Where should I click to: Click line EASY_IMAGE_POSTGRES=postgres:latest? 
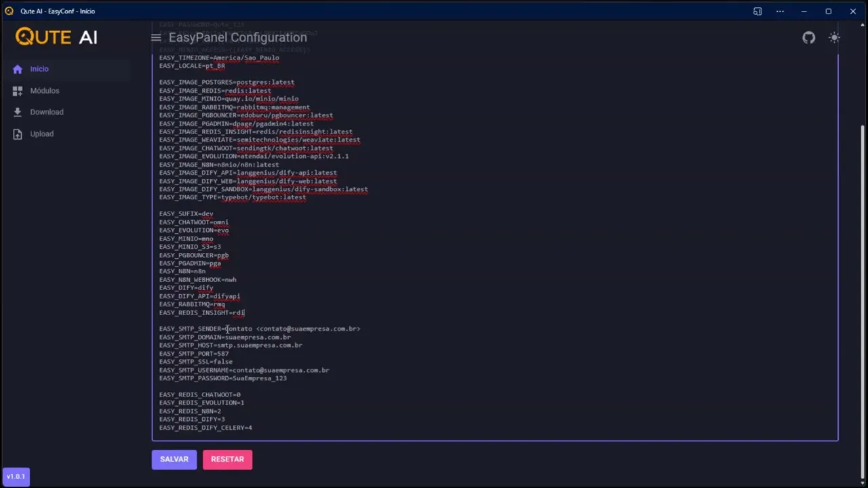[226, 82]
